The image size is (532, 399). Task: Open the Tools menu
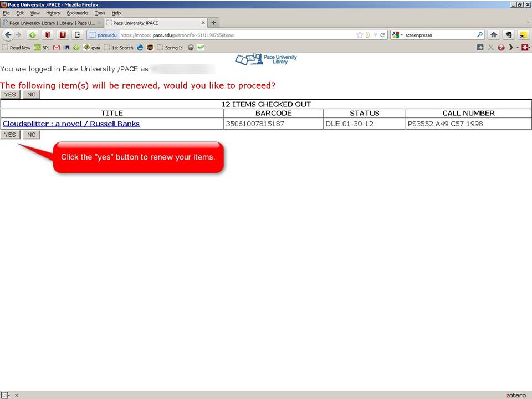pos(100,13)
